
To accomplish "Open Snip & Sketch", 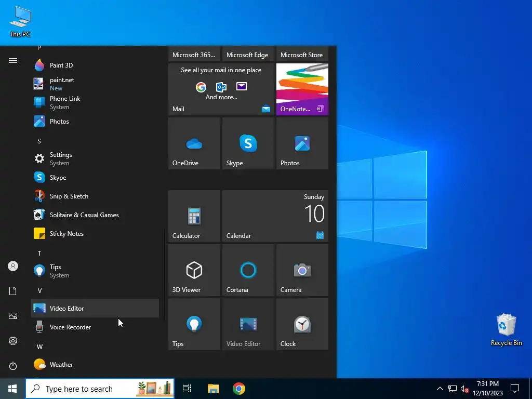I will click(95, 196).
